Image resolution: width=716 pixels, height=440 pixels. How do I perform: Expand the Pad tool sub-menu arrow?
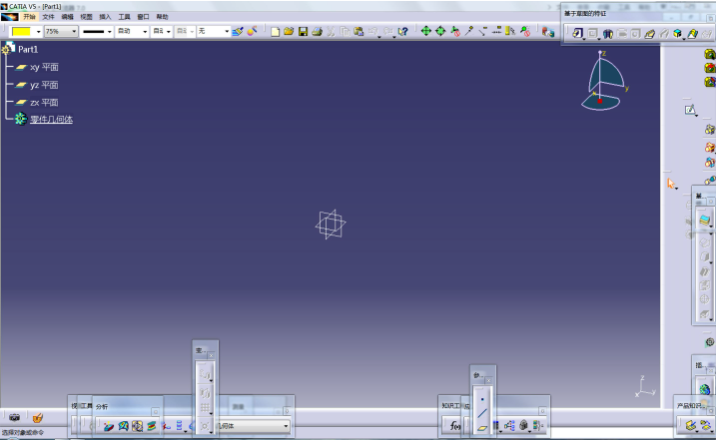[x=584, y=39]
